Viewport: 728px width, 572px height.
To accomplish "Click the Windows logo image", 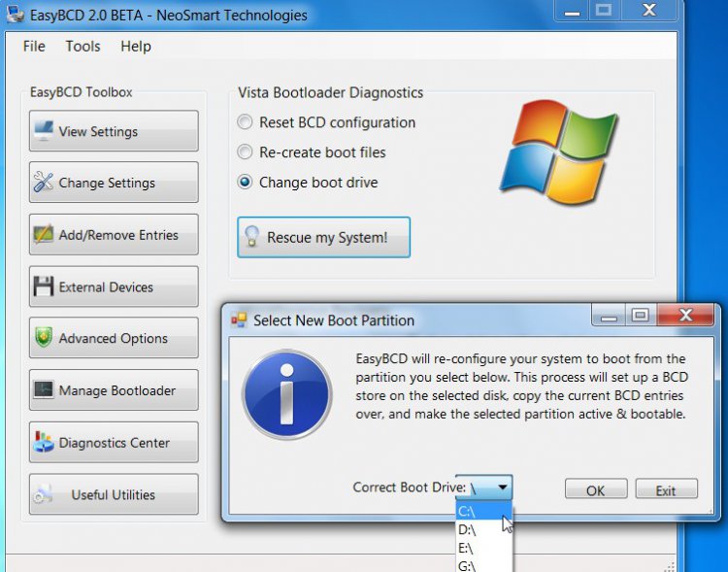I will pyautogui.click(x=558, y=151).
